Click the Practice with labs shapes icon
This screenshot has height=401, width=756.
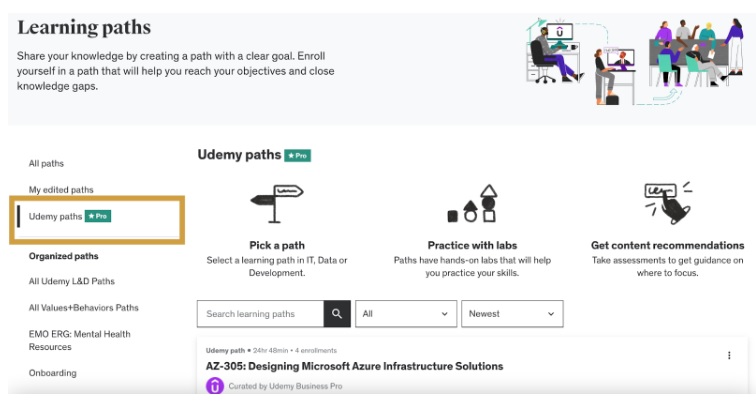click(x=474, y=204)
